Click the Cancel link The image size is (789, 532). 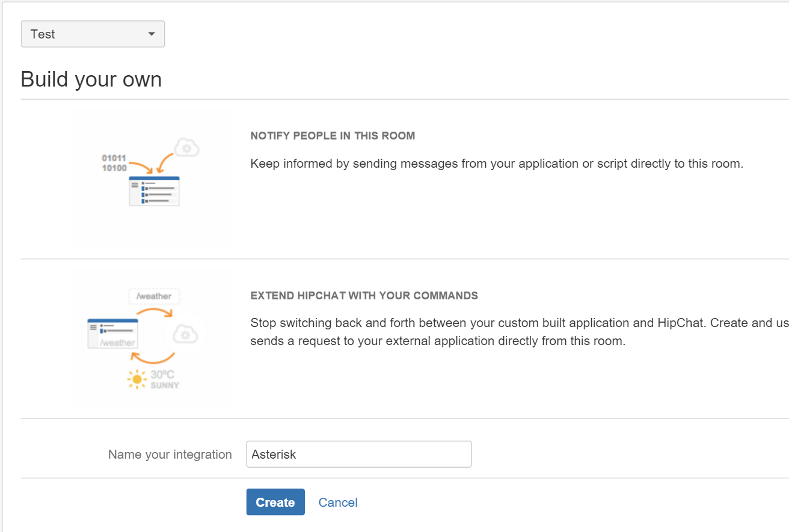[x=338, y=503]
